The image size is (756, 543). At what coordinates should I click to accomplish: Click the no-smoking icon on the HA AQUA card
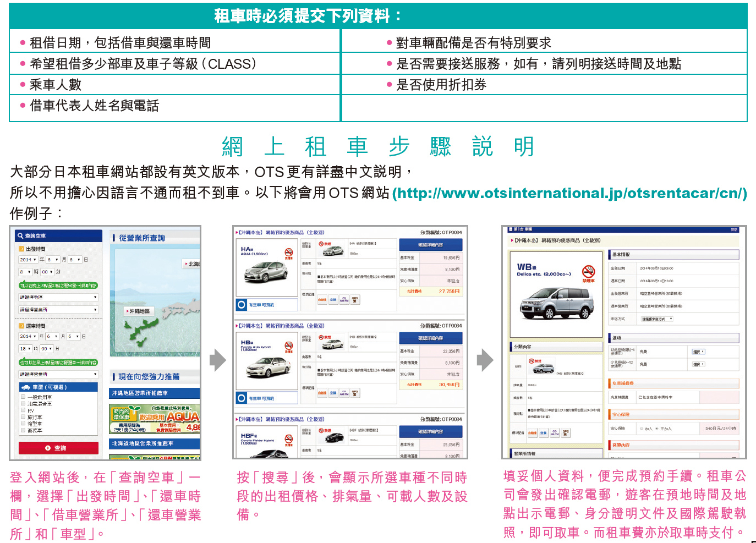[x=288, y=253]
